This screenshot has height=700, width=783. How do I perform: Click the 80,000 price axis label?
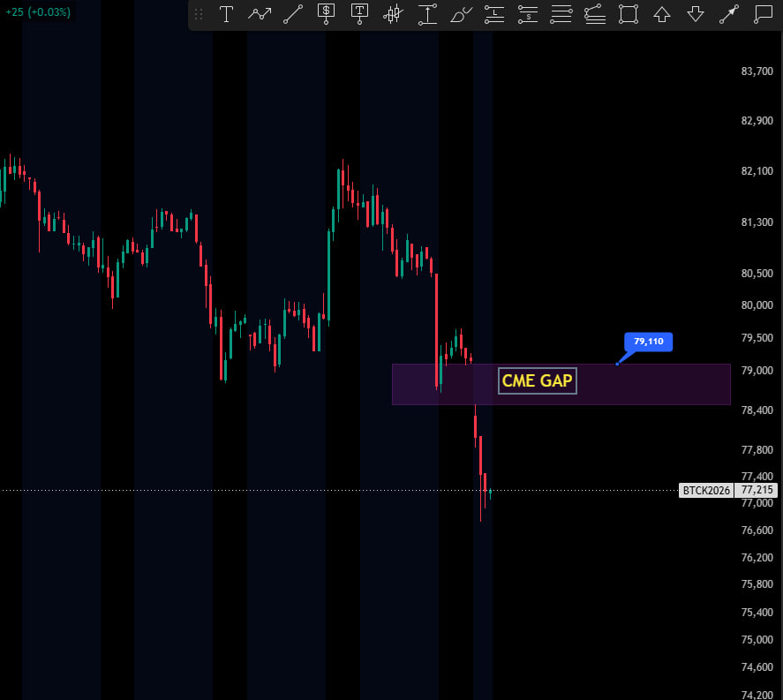[757, 305]
